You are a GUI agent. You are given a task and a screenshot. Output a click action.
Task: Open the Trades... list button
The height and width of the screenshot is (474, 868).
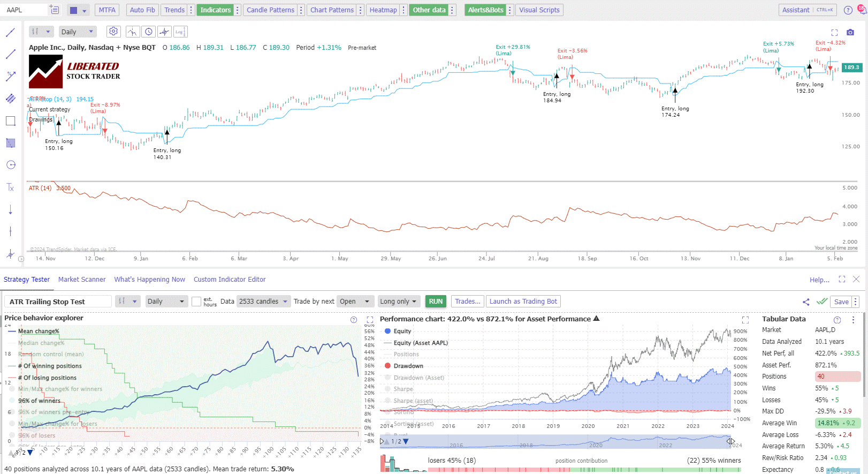click(468, 302)
